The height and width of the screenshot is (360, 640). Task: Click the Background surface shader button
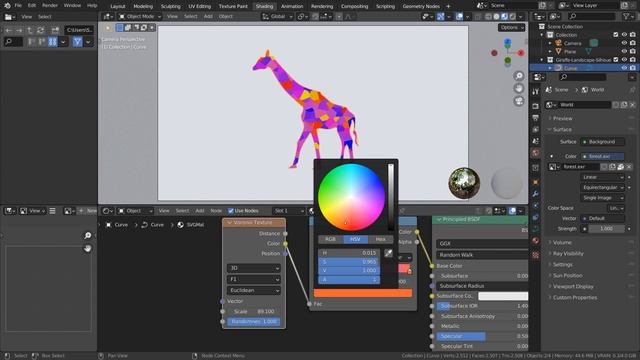pyautogui.click(x=602, y=142)
